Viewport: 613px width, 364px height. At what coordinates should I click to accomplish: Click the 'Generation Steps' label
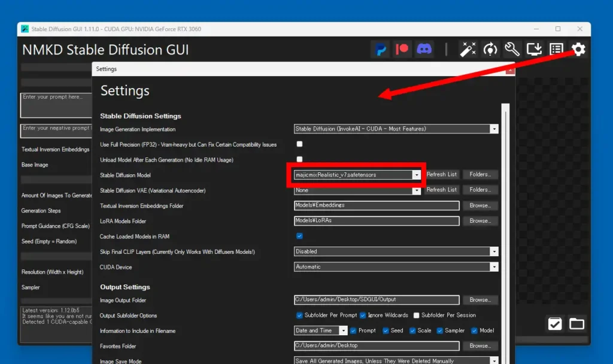41,211
